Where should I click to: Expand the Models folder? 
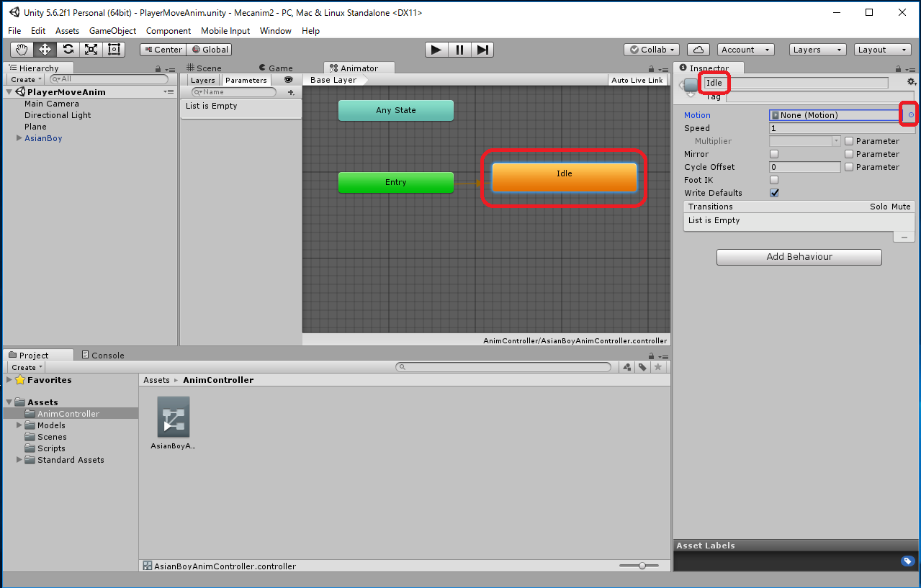coord(19,425)
